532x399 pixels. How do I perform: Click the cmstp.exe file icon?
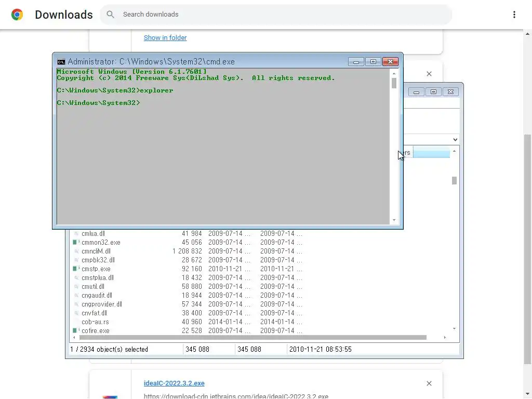[x=76, y=269]
